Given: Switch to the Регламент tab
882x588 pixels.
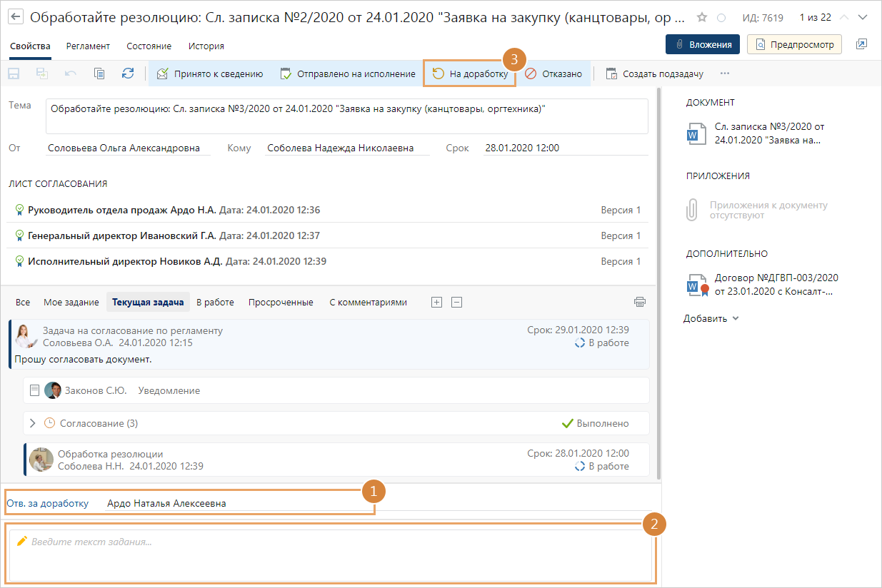Looking at the screenshot, I should pyautogui.click(x=88, y=46).
